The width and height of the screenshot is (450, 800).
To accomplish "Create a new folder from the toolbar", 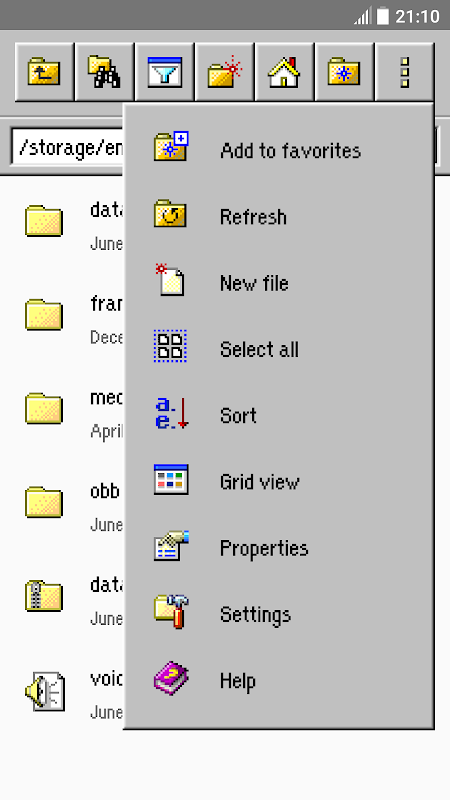I will coord(224,72).
